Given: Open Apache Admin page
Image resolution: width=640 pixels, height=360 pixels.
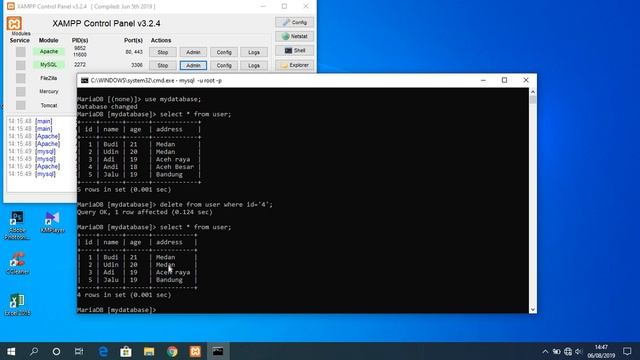Looking at the screenshot, I should pyautogui.click(x=193, y=52).
